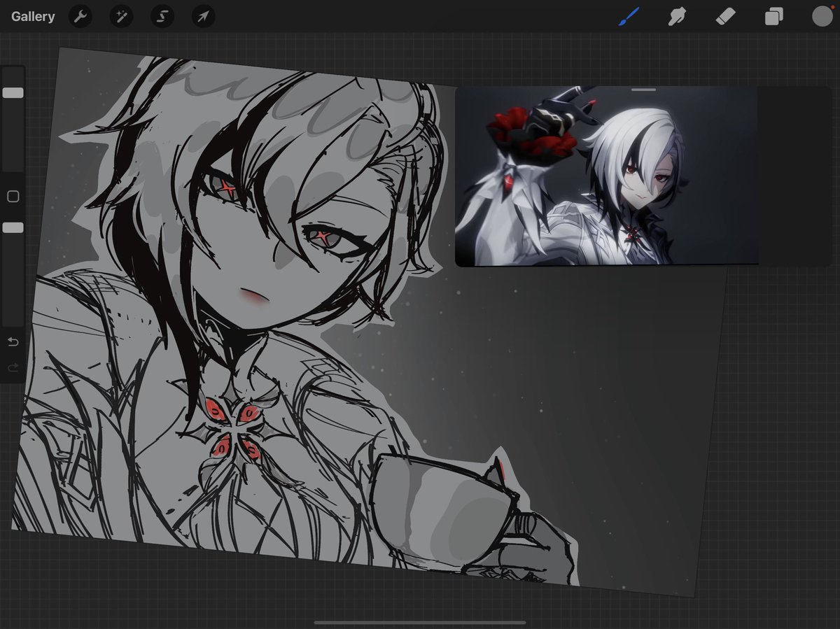Select the Smudge finger tool
The image size is (840, 629).
point(677,16)
